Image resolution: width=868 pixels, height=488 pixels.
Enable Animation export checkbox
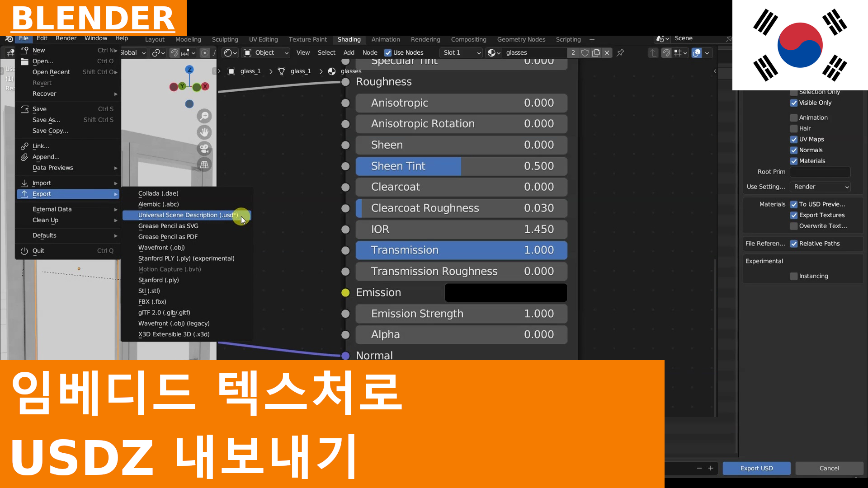point(794,118)
